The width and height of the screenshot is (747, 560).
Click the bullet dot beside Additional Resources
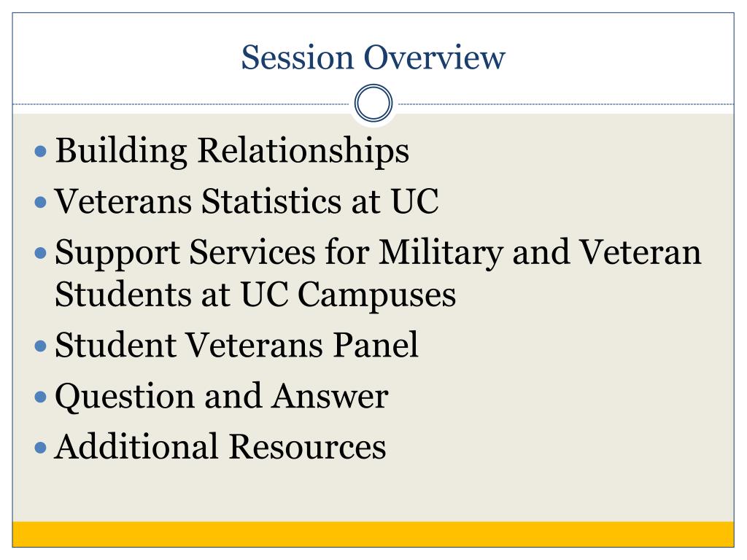41,448
